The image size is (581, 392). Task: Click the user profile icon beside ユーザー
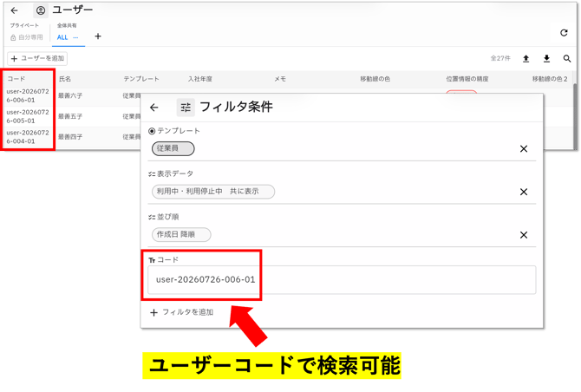tap(41, 10)
